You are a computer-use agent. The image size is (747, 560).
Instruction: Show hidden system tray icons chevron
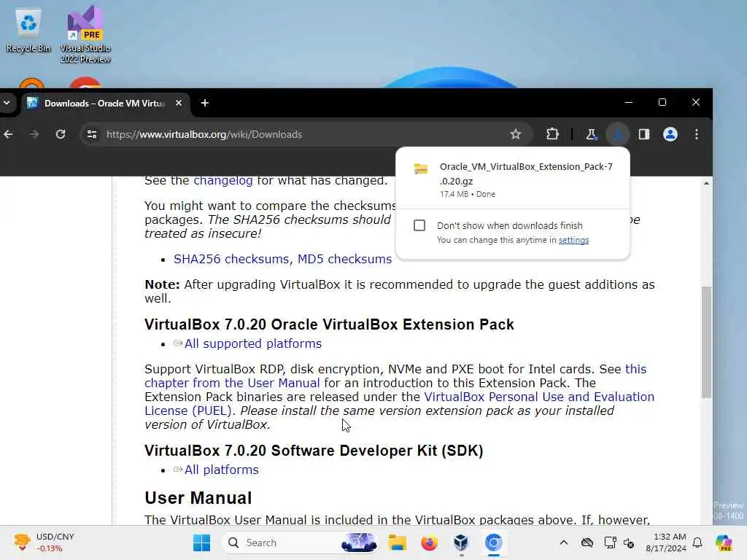[564, 542]
